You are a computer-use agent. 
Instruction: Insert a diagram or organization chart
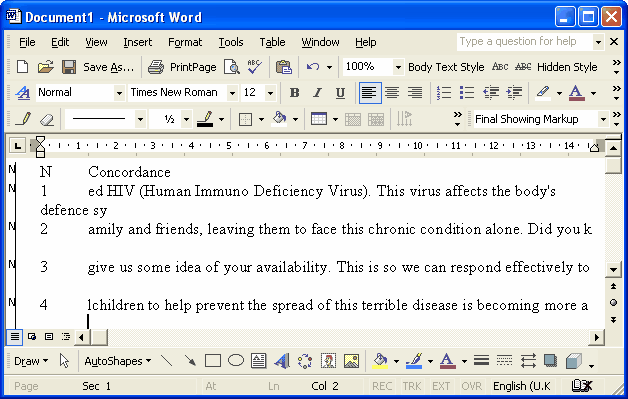click(305, 361)
